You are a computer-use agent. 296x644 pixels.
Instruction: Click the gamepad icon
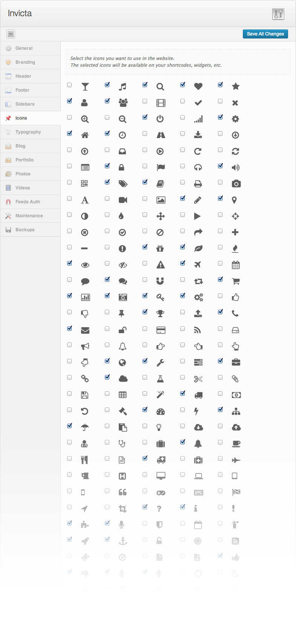pyautogui.click(x=161, y=493)
